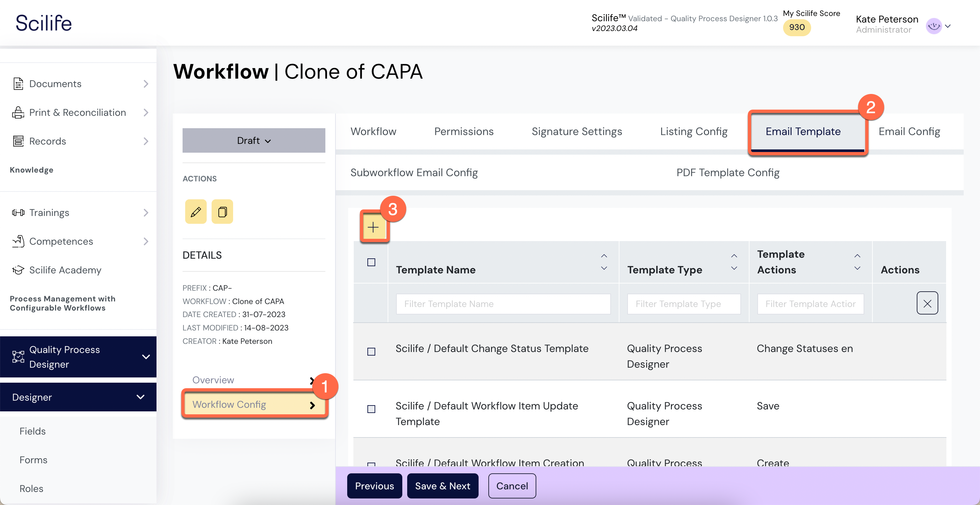
Task: Sort by Template Name arrows
Action: point(604,262)
